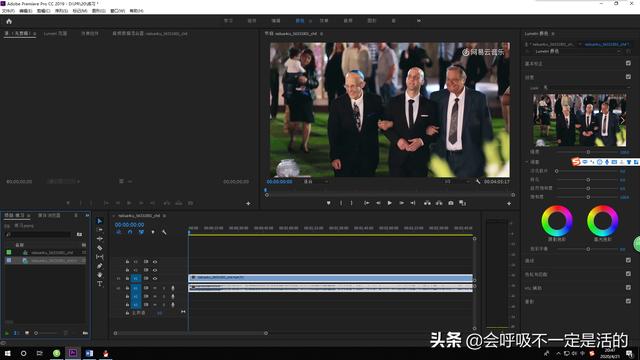Toggle the V1 track lock
This screenshot has width=640, height=360.
(127, 278)
